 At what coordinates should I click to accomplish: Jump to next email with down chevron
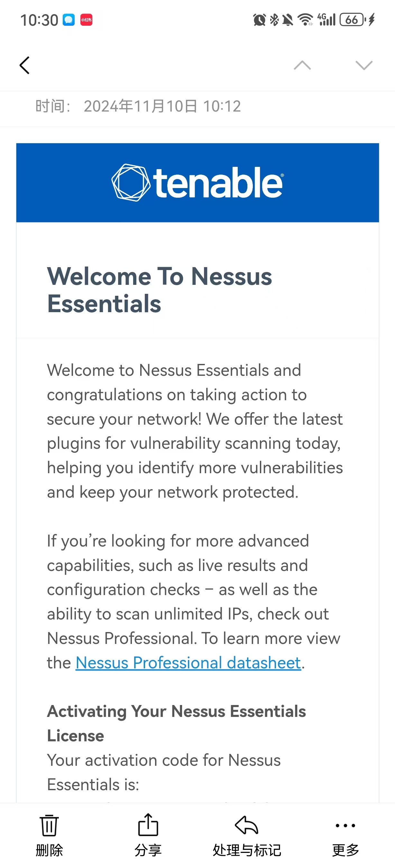364,65
